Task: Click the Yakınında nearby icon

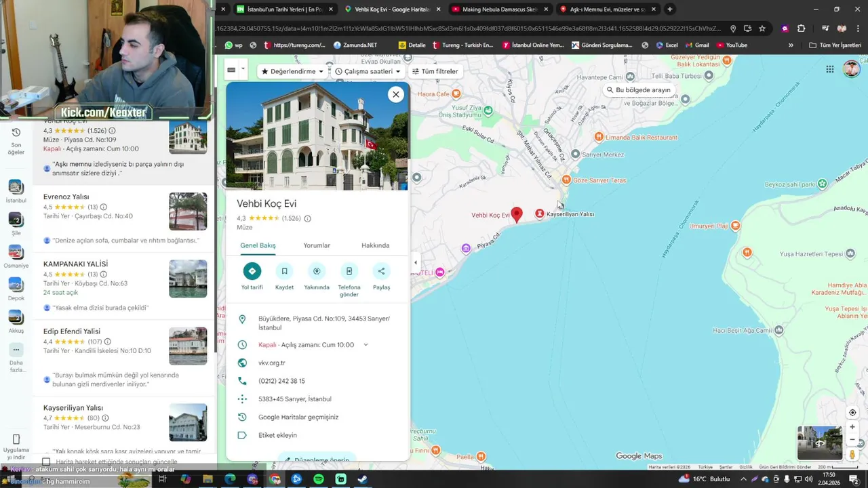Action: (x=317, y=271)
